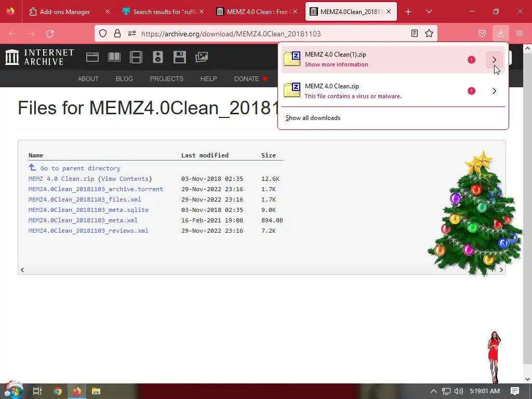Go forward with the forward arrow
Screen dimensions: 532x399
[x=31, y=34]
